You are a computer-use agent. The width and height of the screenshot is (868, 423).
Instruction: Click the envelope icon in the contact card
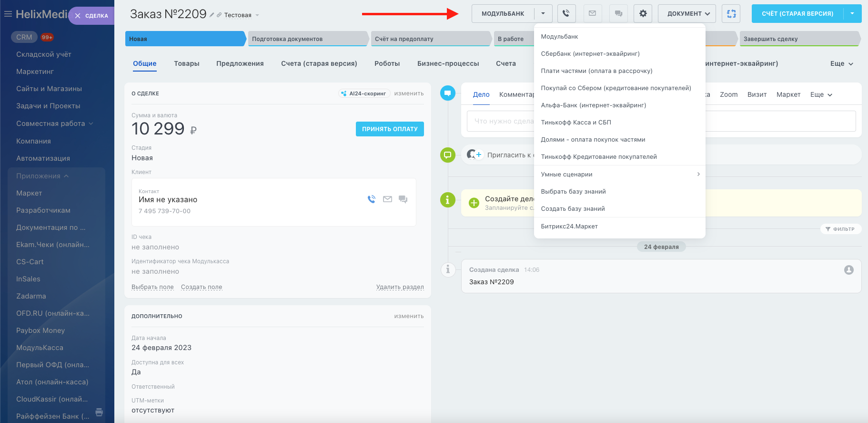[388, 199]
